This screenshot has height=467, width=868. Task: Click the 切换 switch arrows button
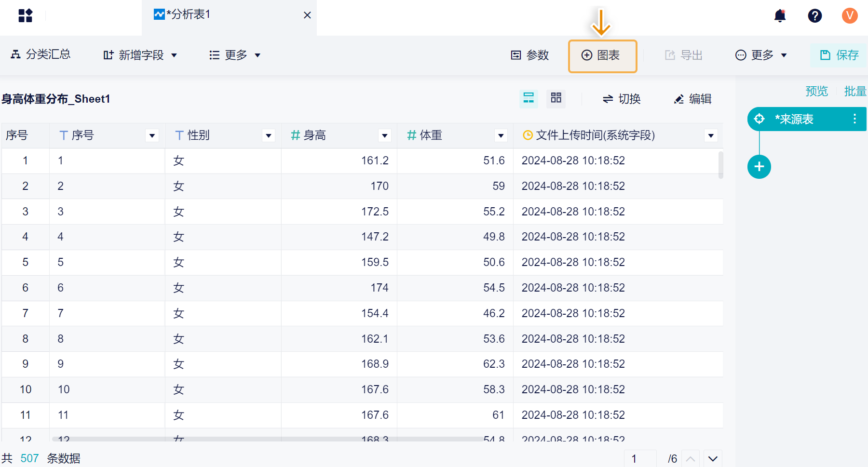pos(622,99)
